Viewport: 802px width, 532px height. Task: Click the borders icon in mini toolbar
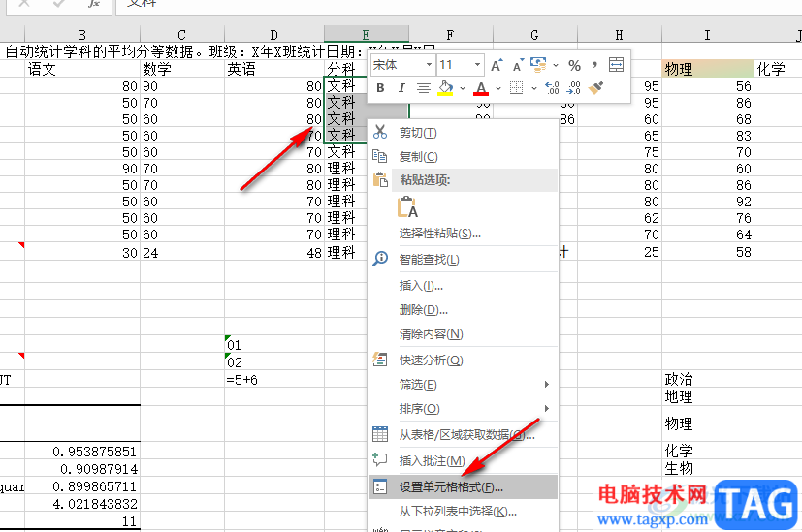(517, 88)
